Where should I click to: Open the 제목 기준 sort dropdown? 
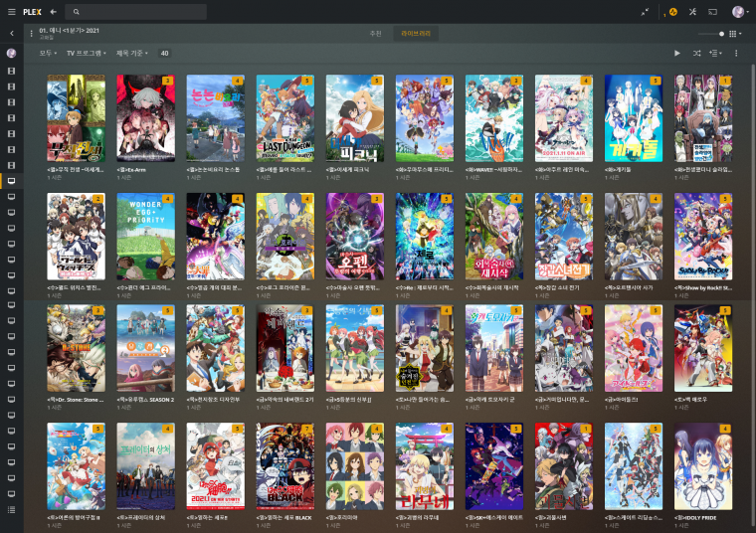pyautogui.click(x=131, y=53)
